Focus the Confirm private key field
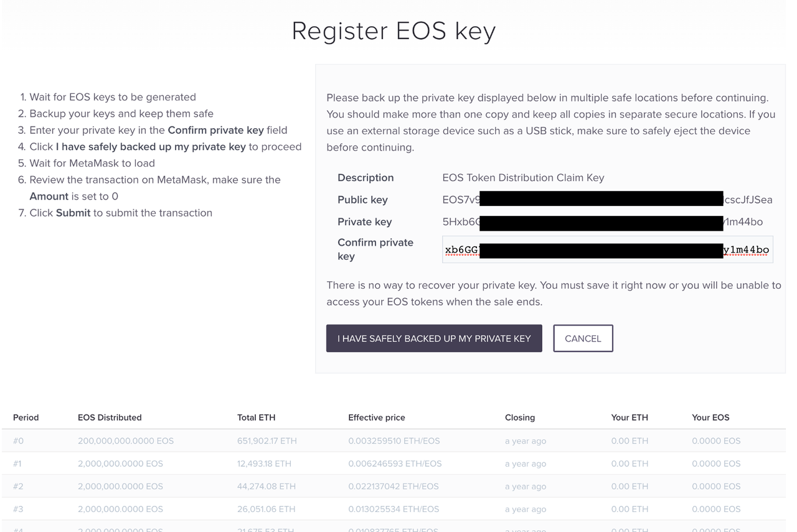Image resolution: width=797 pixels, height=532 pixels. (607, 250)
